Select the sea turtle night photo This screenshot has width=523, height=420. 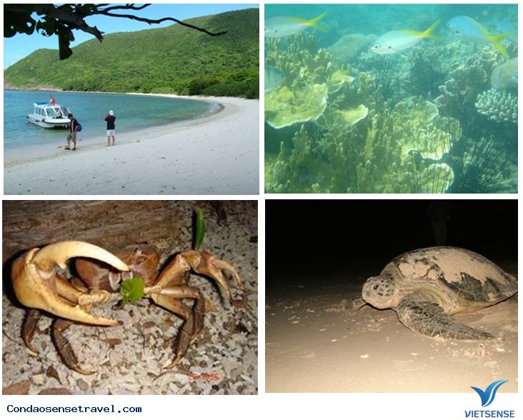point(392,296)
